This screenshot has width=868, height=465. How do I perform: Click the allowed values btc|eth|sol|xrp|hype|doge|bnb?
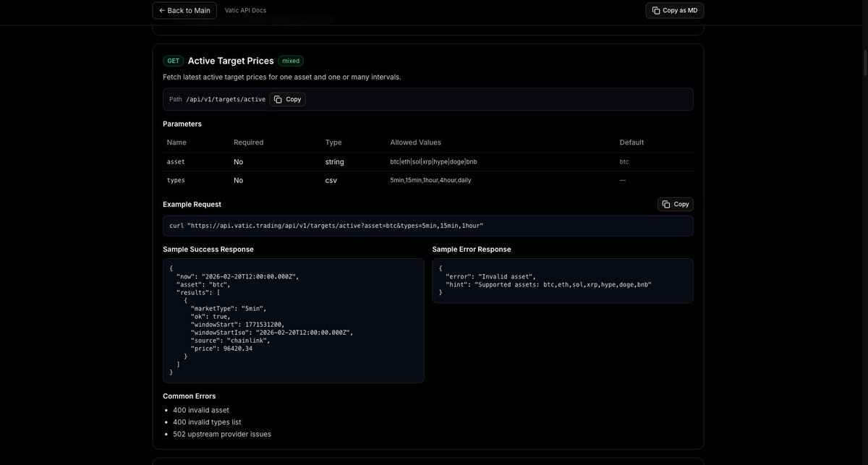coord(433,160)
